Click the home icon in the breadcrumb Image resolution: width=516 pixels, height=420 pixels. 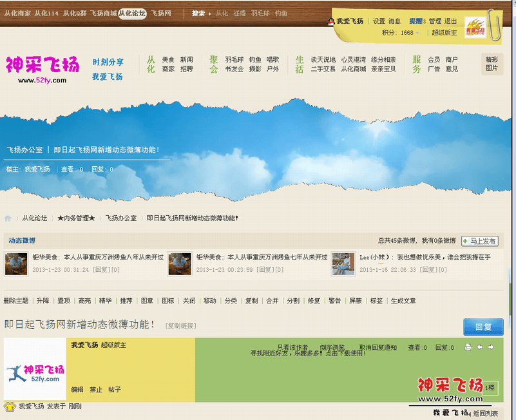coord(8,218)
